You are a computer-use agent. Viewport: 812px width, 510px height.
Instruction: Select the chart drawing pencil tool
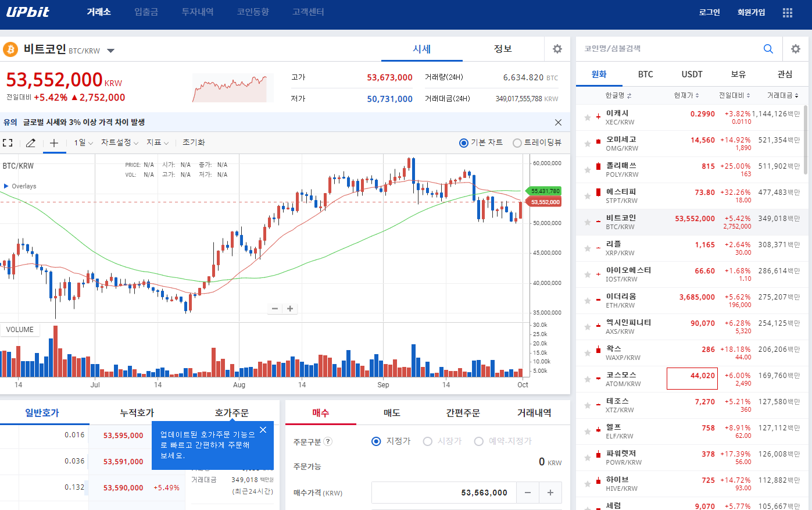31,142
